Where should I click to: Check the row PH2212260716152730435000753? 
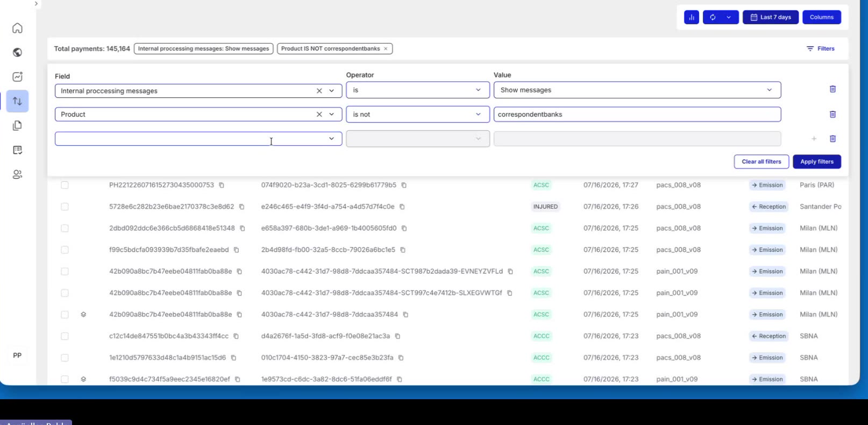[65, 185]
